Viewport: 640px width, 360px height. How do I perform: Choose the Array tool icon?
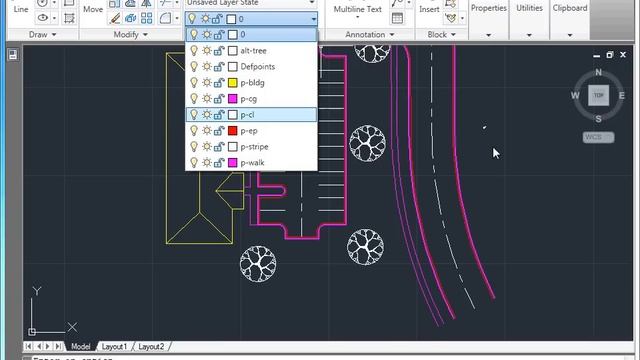tap(147, 18)
